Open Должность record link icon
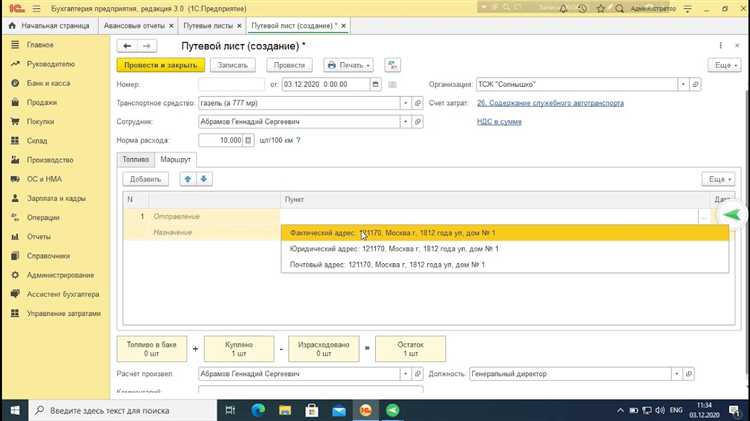 (689, 374)
